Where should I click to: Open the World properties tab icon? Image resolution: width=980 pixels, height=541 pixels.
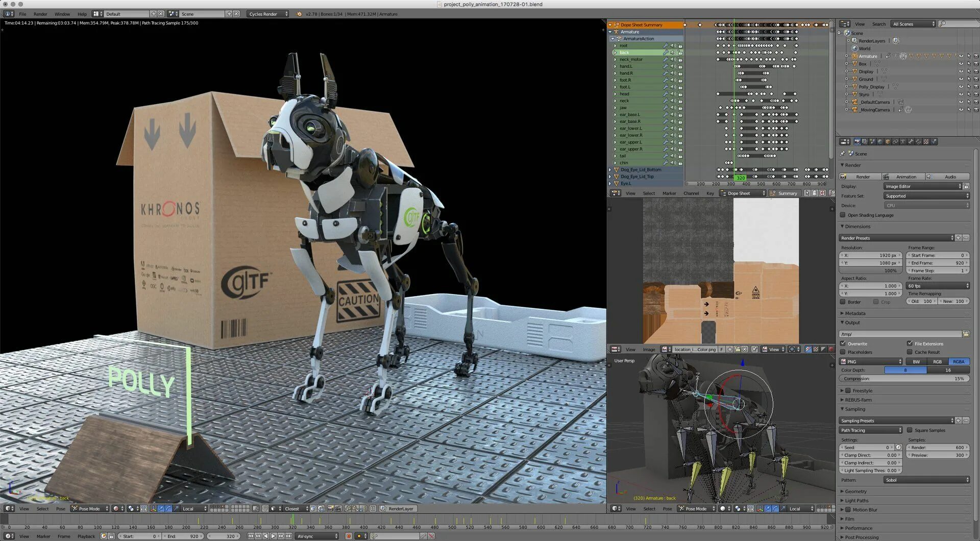coord(880,142)
